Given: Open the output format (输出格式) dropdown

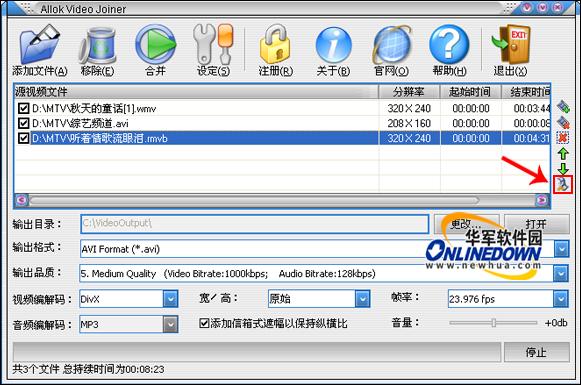Looking at the screenshot, I should (x=562, y=249).
